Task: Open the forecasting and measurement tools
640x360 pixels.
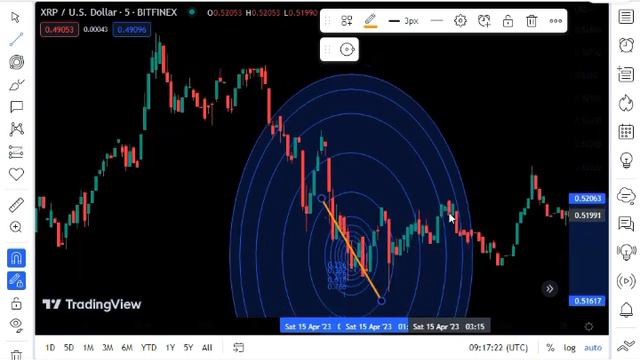Action: [x=16, y=152]
